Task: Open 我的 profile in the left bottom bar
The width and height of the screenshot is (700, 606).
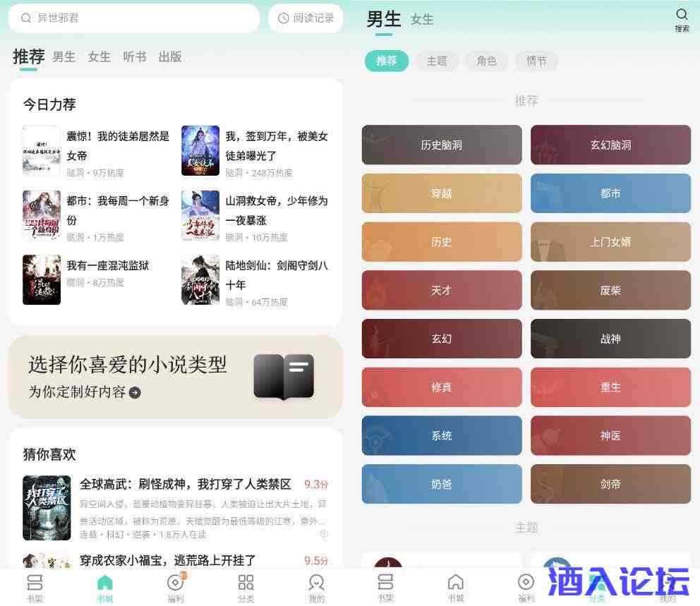Action: [x=316, y=587]
